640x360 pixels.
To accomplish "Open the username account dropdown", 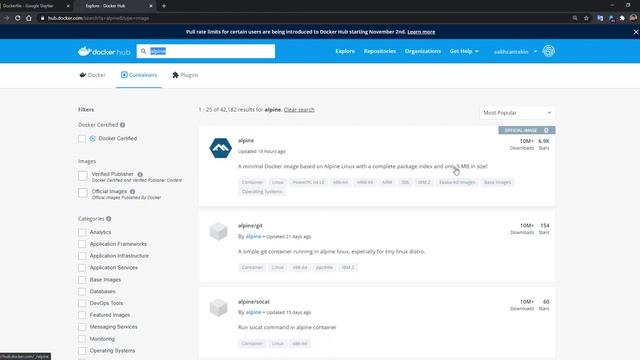I will pyautogui.click(x=515, y=52).
